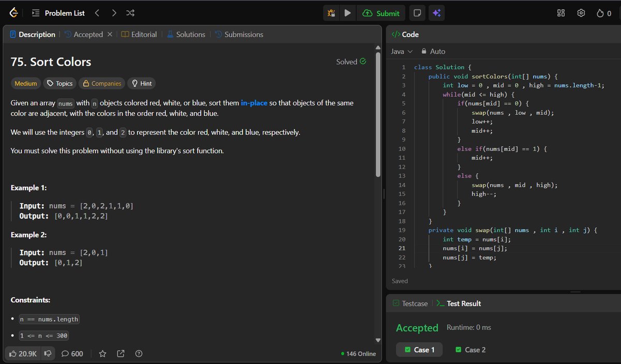Image resolution: width=621 pixels, height=364 pixels.
Task: Click the 'n == nums.length' constraint
Action: [49, 319]
